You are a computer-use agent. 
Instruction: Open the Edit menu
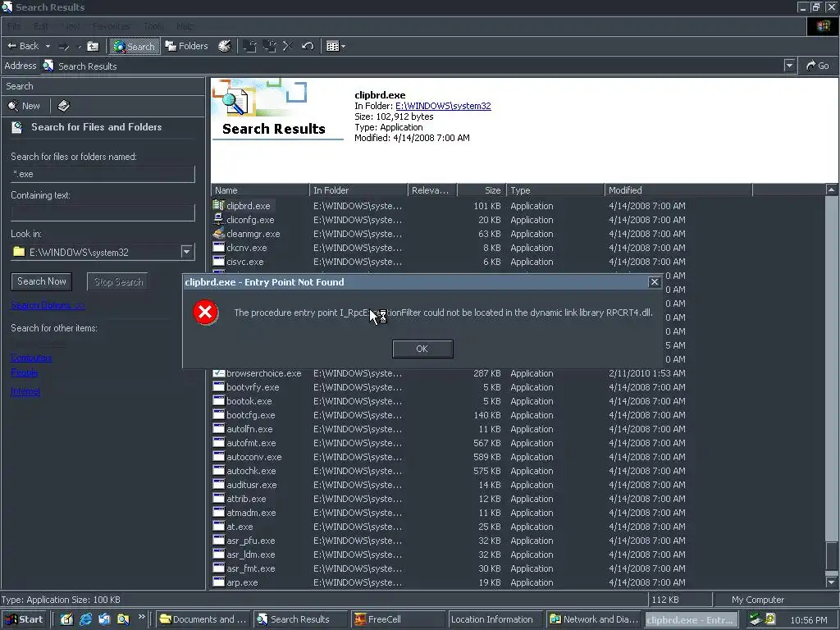tap(41, 26)
